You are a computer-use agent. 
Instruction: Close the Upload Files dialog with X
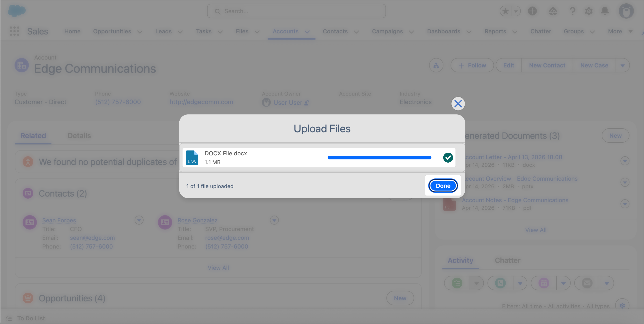(458, 104)
